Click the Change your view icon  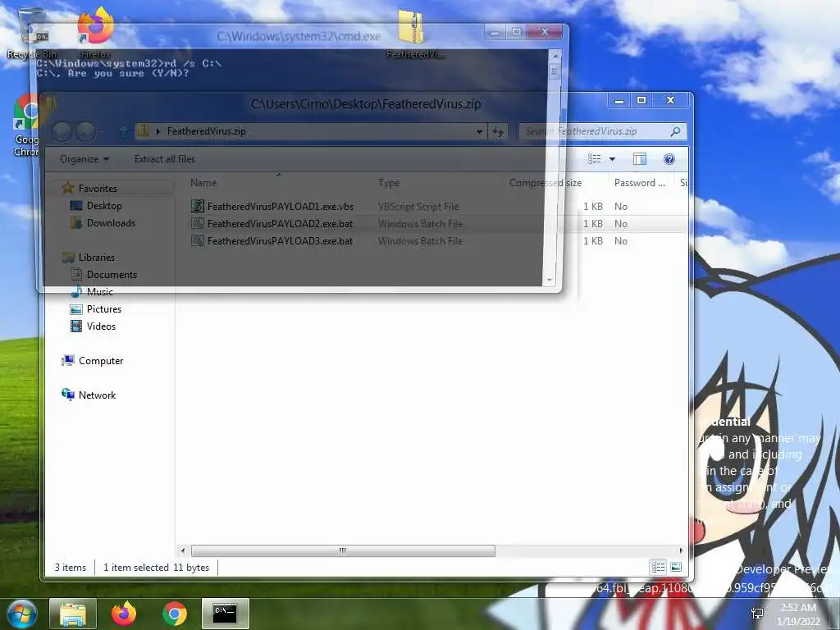point(594,159)
